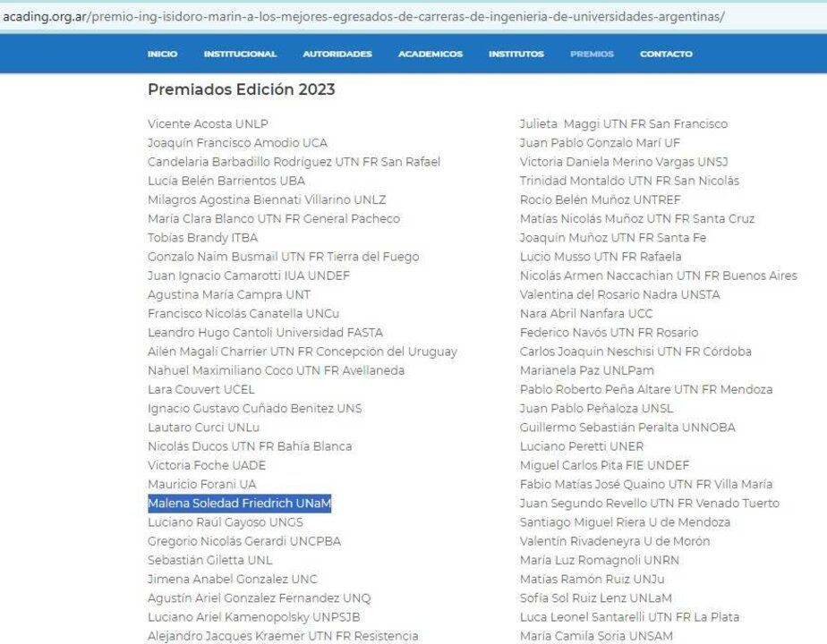Viewport: 827px width, 644px height.
Task: Click 'Leandro Hugo Cantoli Universidad FASTA'
Action: [265, 333]
